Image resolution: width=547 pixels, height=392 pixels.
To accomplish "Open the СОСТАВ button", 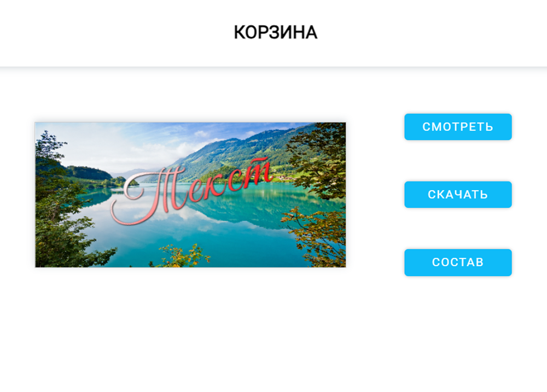I will point(458,262).
